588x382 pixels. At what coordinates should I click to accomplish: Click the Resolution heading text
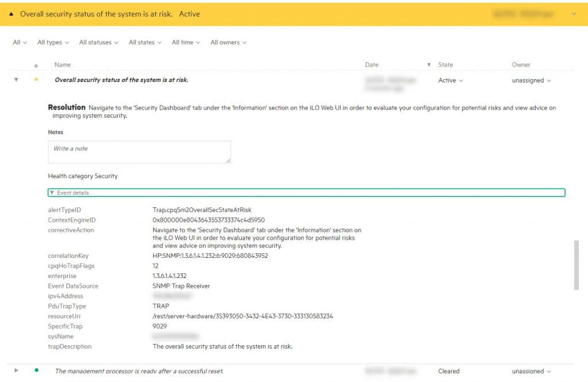[67, 107]
